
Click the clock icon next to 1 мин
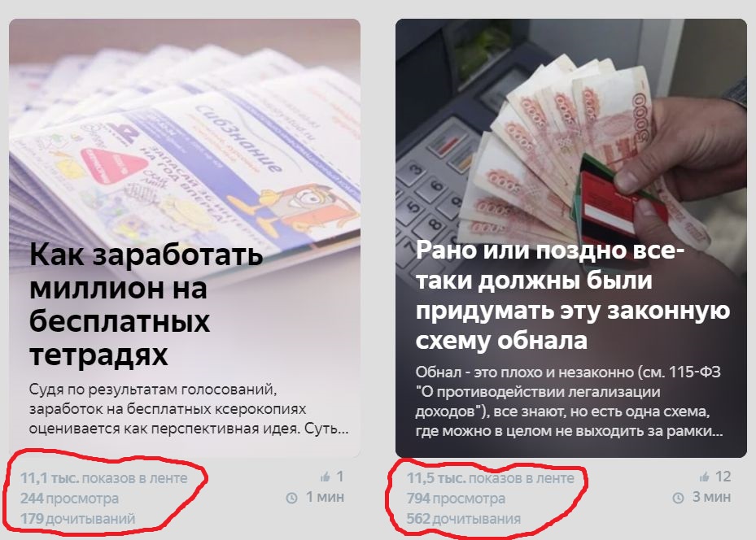coord(291,498)
